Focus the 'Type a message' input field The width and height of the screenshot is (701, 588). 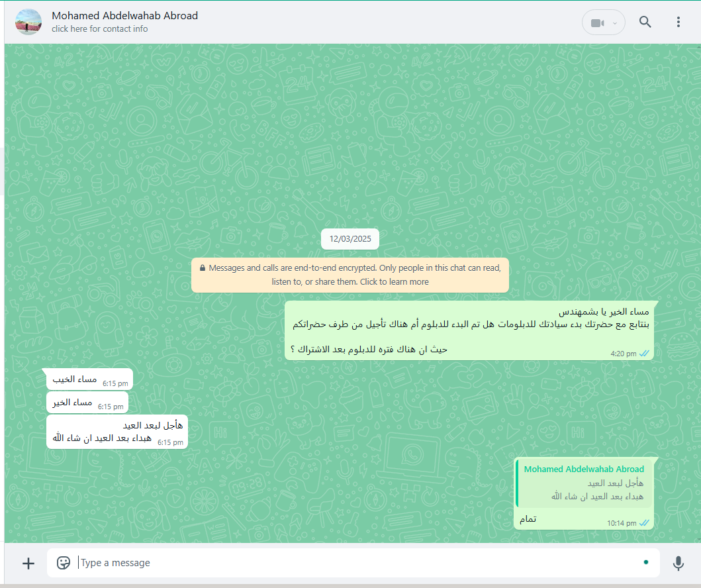coord(353,563)
